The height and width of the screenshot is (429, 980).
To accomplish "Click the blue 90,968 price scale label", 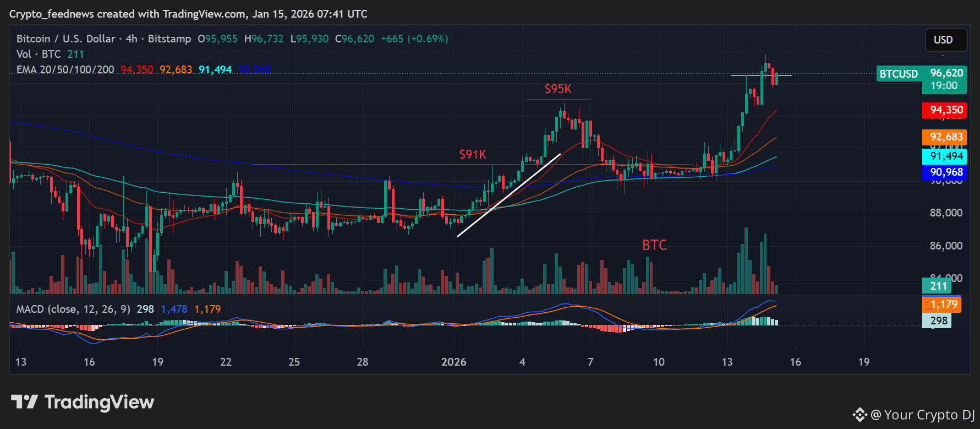I will (944, 172).
